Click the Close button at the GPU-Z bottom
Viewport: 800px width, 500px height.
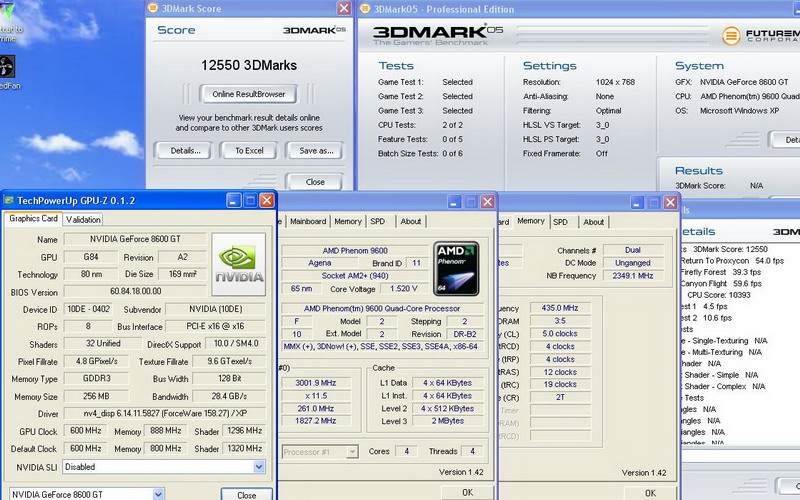tap(246, 494)
